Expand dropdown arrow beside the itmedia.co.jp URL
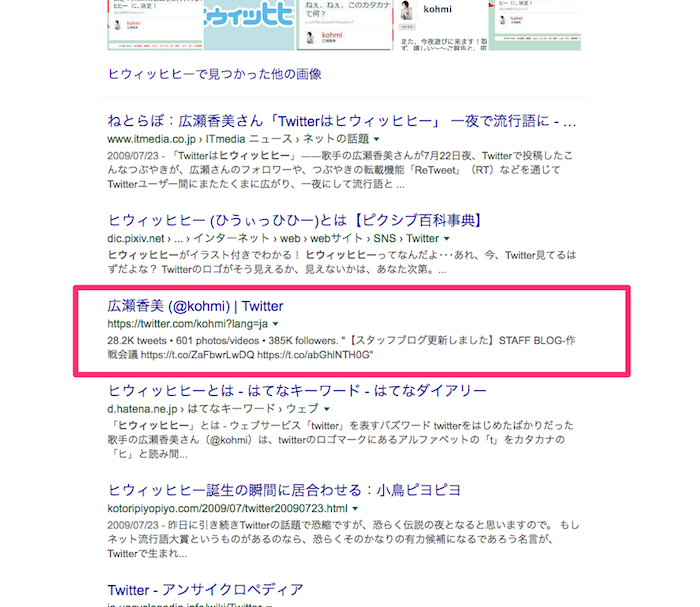Viewport: 700px width, 607px height. pyautogui.click(x=376, y=139)
